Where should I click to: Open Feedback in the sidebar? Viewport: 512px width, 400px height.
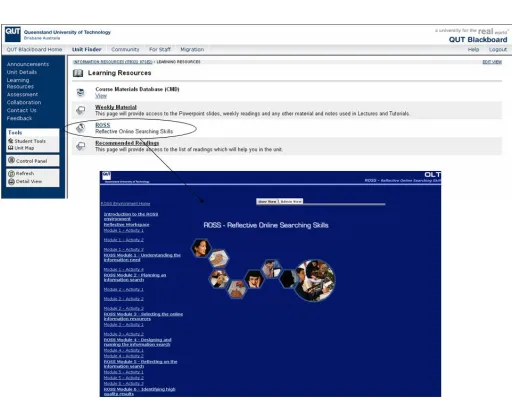click(19, 118)
